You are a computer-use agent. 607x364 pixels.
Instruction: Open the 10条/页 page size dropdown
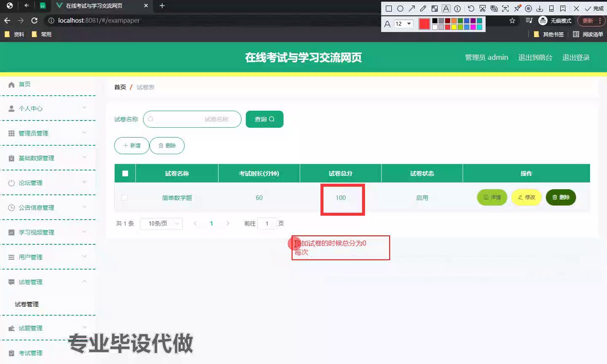[161, 224]
